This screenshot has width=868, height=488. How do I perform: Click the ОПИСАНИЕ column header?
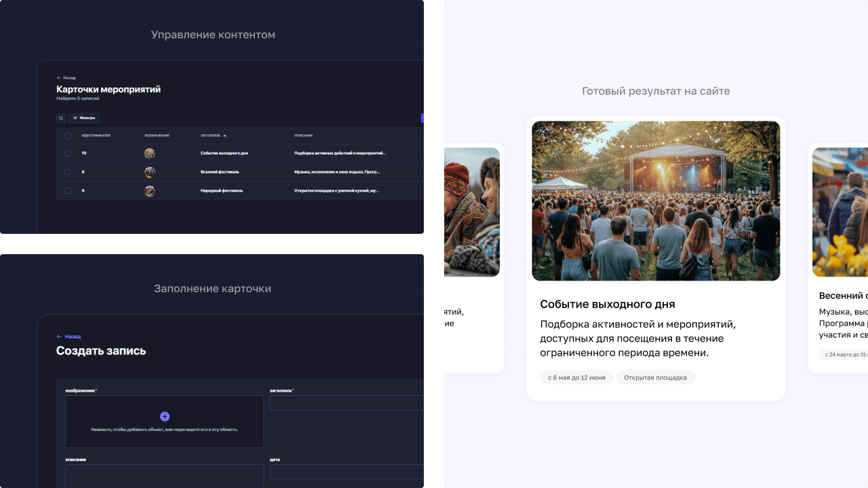tap(303, 136)
